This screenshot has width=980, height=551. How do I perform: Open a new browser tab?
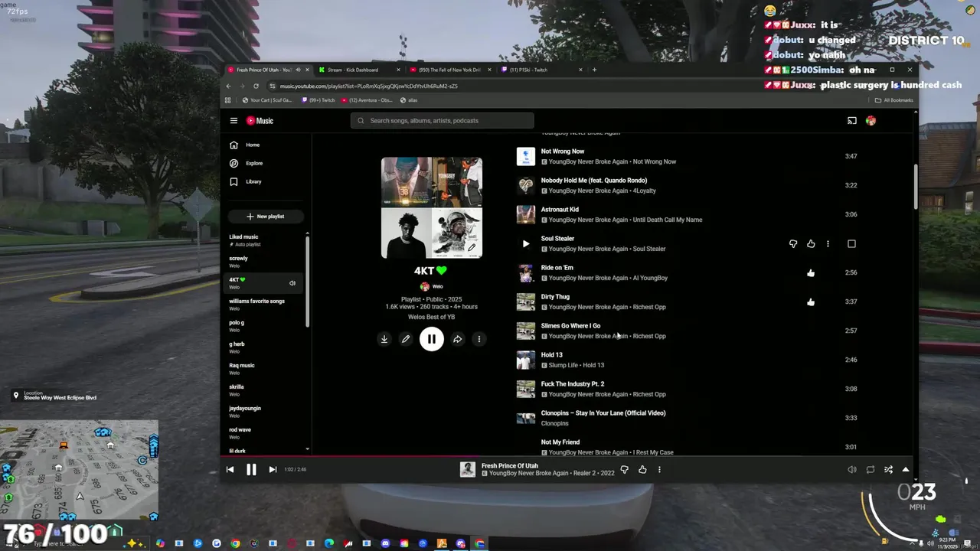(x=595, y=70)
